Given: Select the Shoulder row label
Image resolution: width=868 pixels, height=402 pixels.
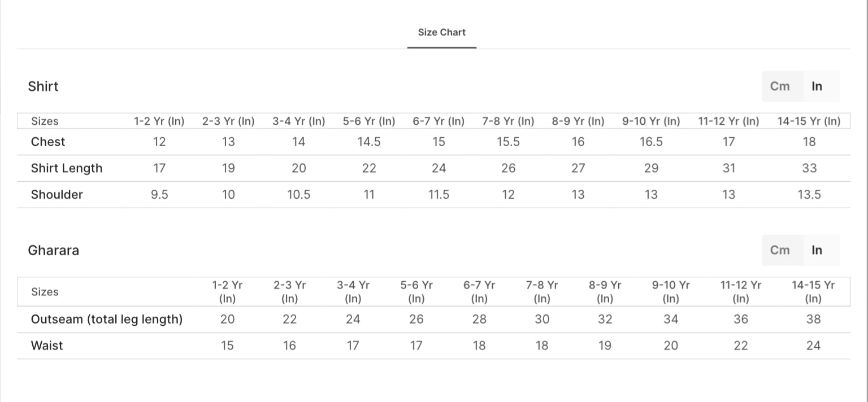Looking at the screenshot, I should (x=57, y=195).
